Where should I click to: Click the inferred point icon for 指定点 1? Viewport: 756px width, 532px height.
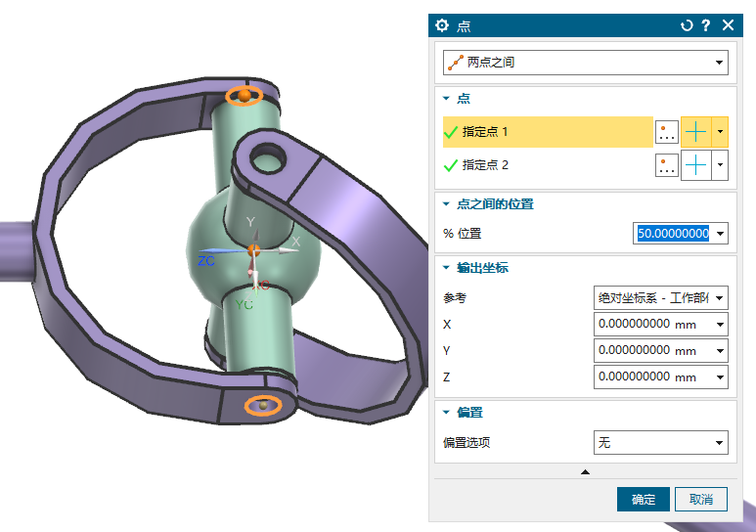[696, 132]
